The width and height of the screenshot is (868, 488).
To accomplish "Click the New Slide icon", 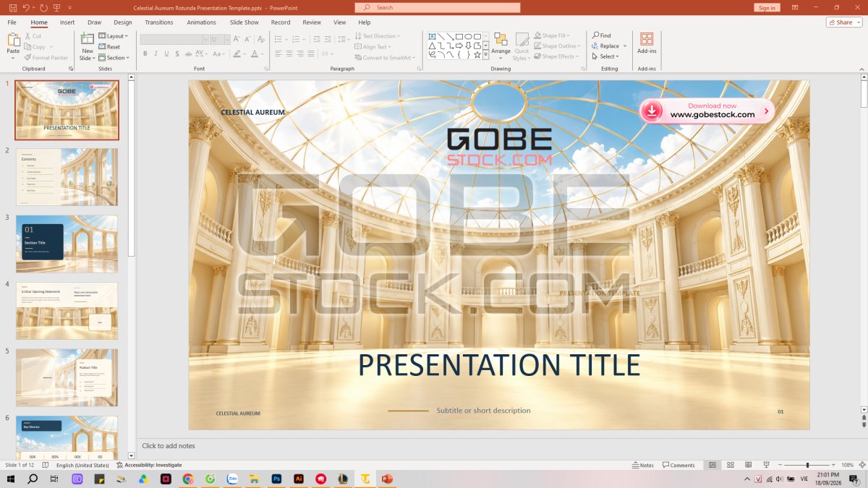I will 87,40.
